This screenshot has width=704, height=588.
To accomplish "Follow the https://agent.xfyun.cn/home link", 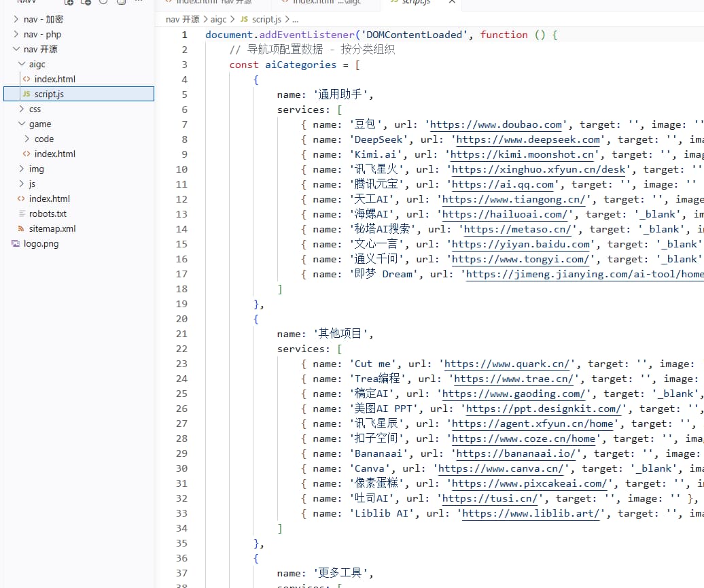I will [532, 423].
